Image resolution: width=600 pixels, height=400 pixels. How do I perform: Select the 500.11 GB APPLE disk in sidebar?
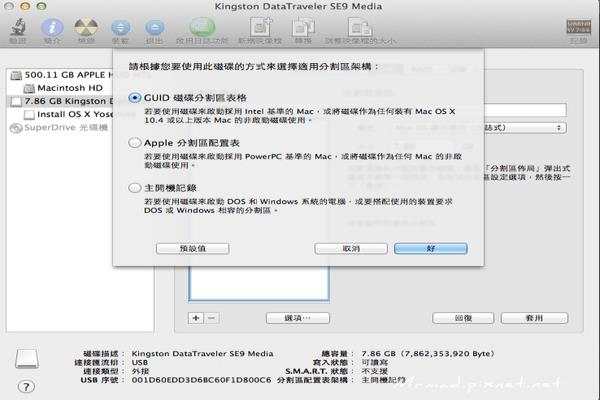click(x=61, y=75)
